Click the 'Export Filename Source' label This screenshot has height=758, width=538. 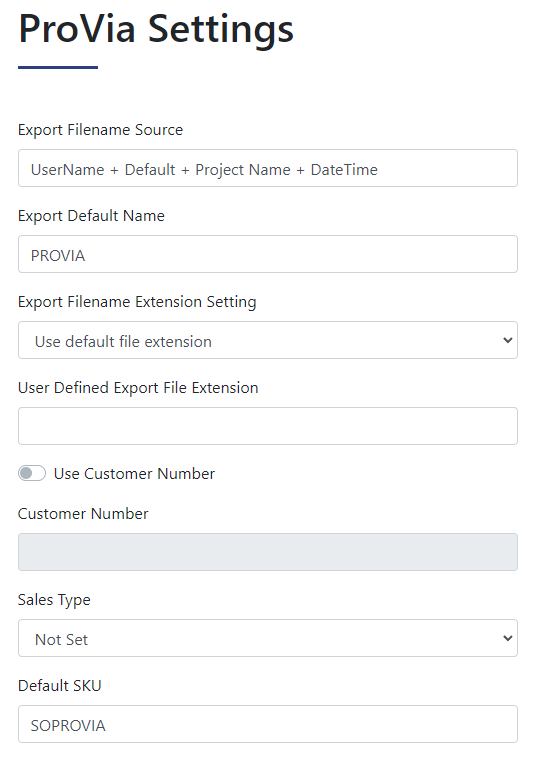click(x=101, y=130)
